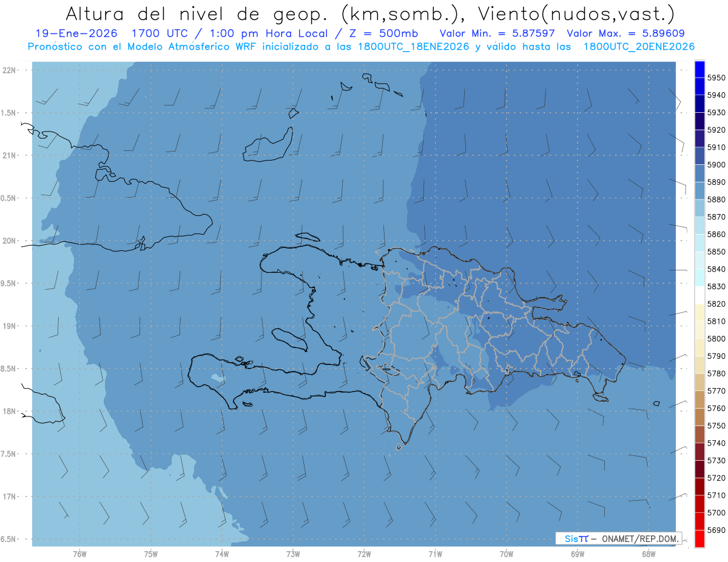Click the '74W' longitude label
The height and width of the screenshot is (562, 728).
coord(221,554)
